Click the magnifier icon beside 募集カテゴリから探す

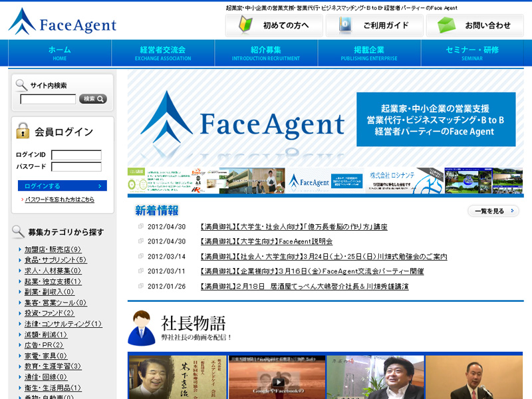point(18,231)
